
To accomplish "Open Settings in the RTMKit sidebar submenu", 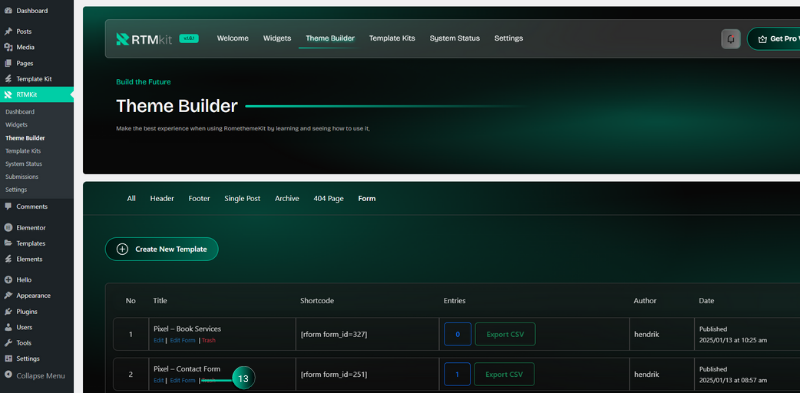I will click(16, 189).
